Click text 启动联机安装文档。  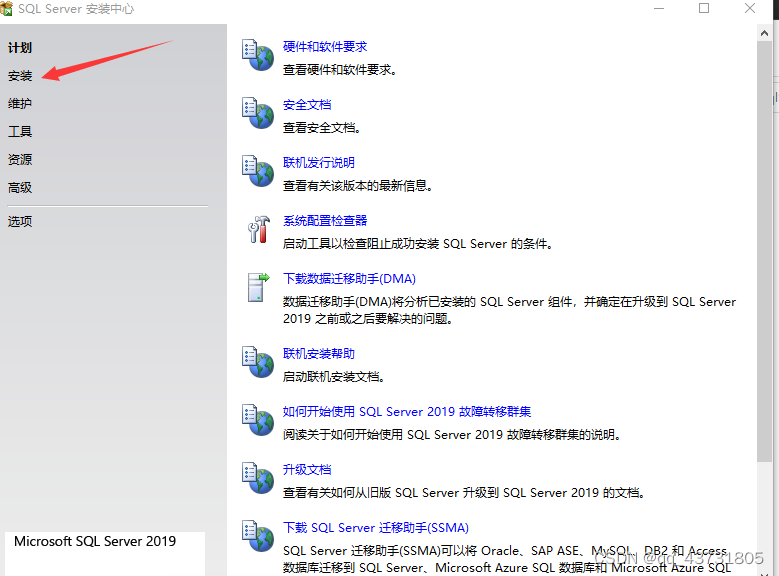tap(334, 377)
